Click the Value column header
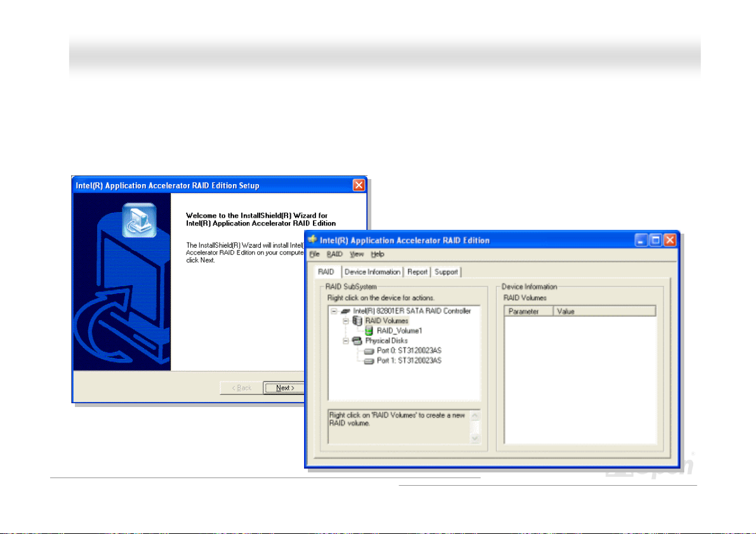Viewport: 756px width, 534px height. click(x=604, y=312)
